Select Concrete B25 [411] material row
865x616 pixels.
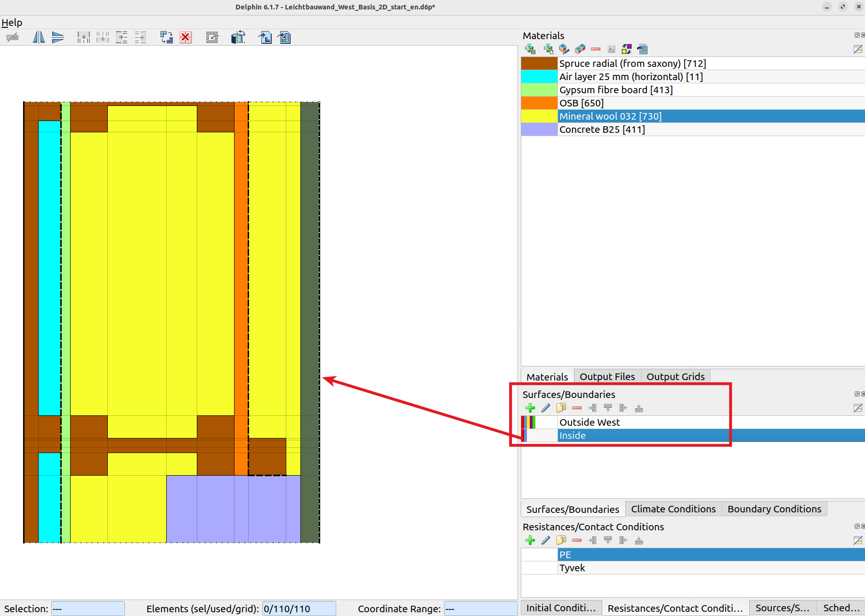693,130
